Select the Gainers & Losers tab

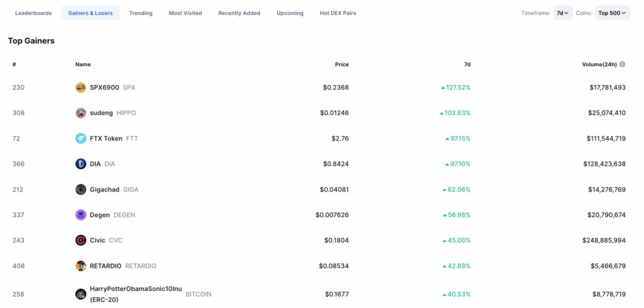91,13
